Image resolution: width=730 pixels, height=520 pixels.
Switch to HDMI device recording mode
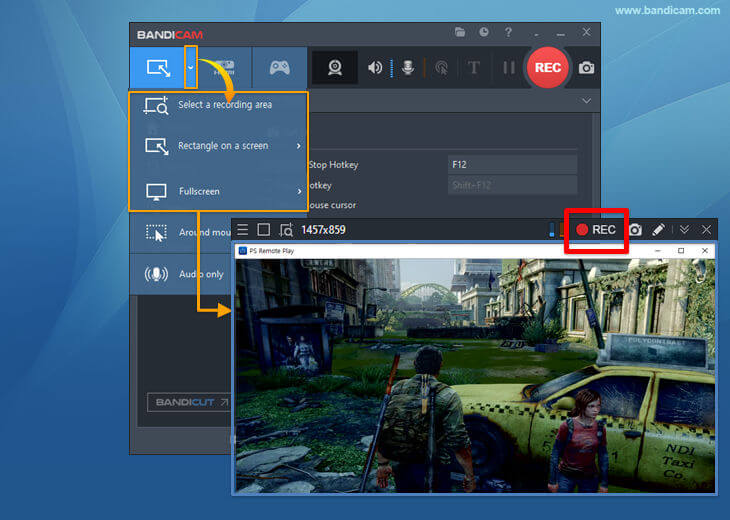(x=224, y=68)
